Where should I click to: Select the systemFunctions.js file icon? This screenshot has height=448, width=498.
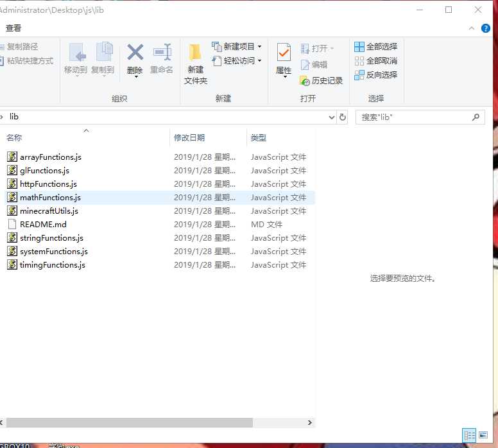(12, 252)
